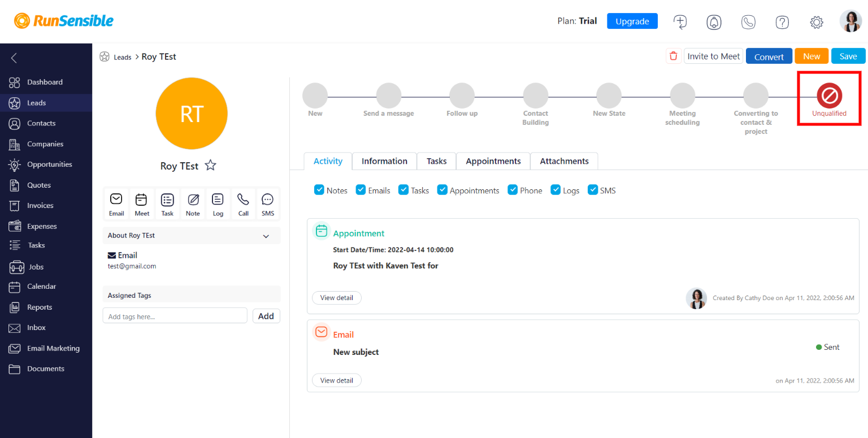
Task: Collapse the About Roy TEst section
Action: click(266, 236)
